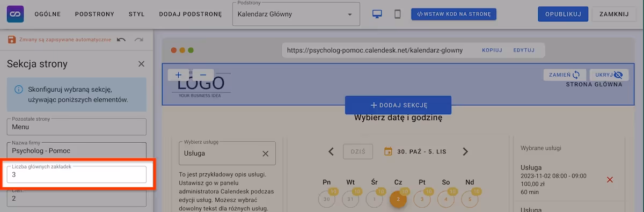Screen dimensions: 644x212
Task: Click the Pozostałe strony Menu field
Action: [76, 127]
